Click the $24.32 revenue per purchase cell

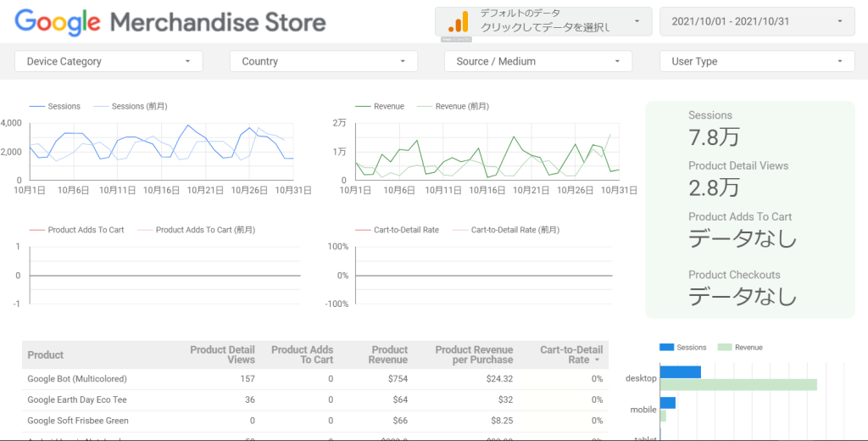click(x=498, y=379)
